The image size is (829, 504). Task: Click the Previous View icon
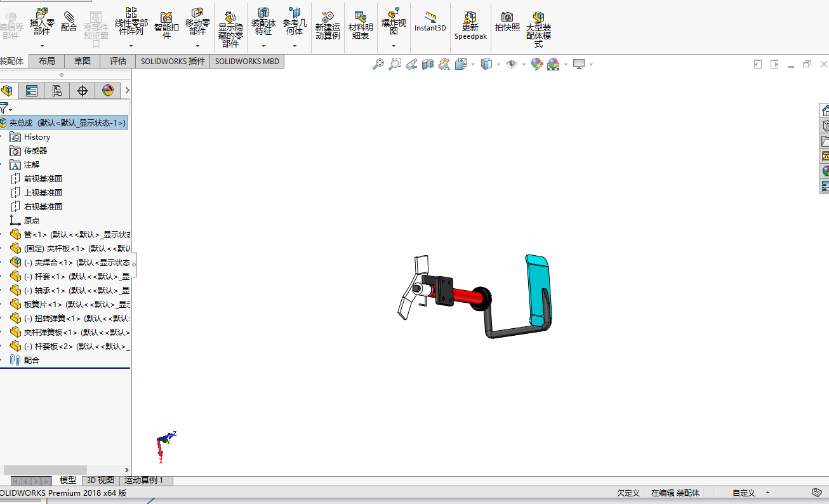411,64
